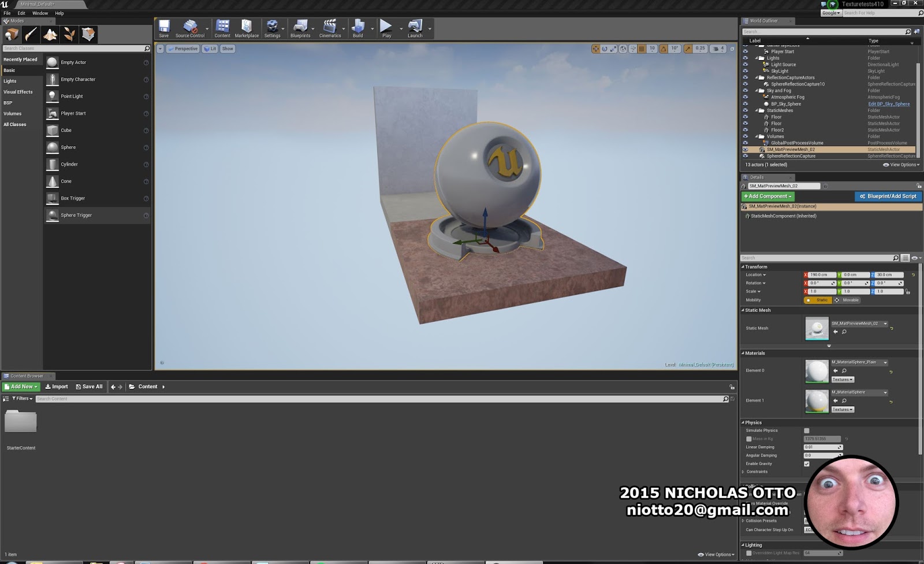The height and width of the screenshot is (564, 924).
Task: Click the Build toolbar icon
Action: tap(358, 28)
